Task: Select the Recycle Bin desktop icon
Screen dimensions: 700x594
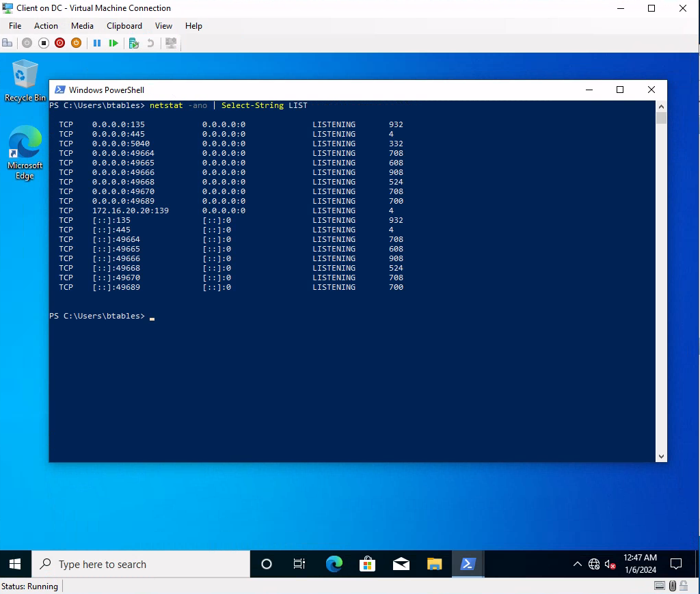Action: (25, 81)
